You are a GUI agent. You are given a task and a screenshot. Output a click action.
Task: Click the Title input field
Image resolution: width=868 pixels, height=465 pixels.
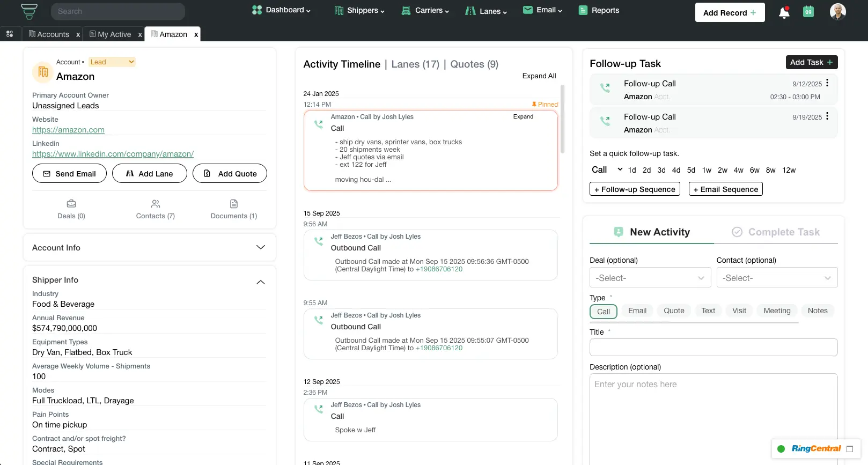tap(713, 347)
